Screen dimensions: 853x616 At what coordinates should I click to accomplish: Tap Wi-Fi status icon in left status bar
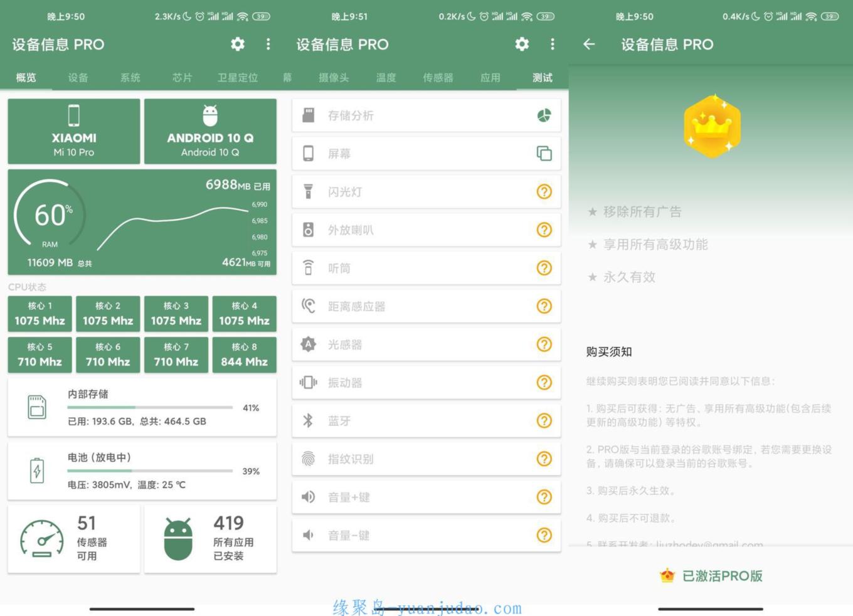point(242,17)
